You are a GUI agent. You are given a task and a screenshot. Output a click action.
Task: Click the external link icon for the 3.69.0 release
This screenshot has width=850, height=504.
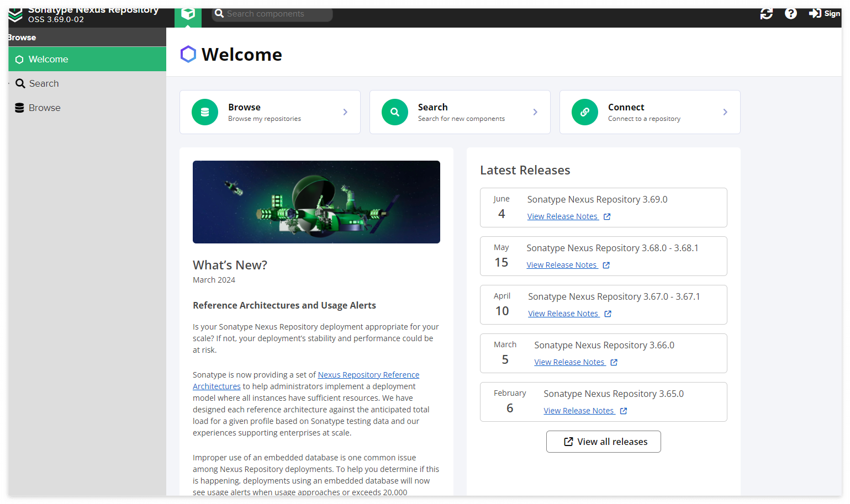(x=607, y=217)
